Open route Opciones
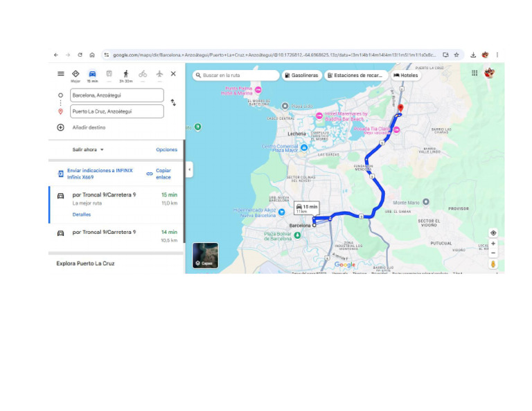The height and width of the screenshot is (411, 532). click(x=166, y=149)
